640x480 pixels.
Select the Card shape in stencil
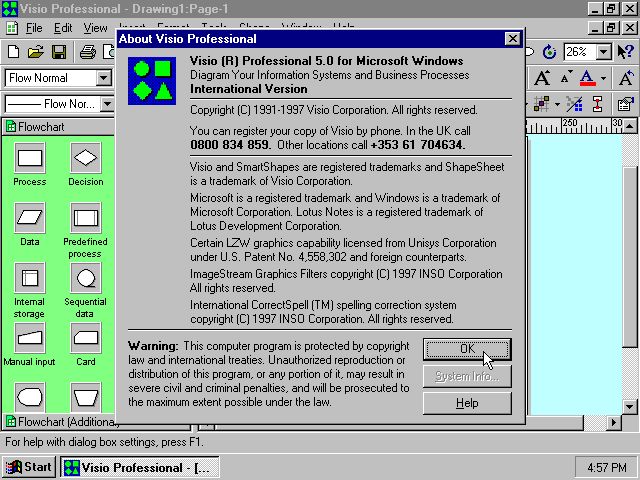click(x=86, y=338)
